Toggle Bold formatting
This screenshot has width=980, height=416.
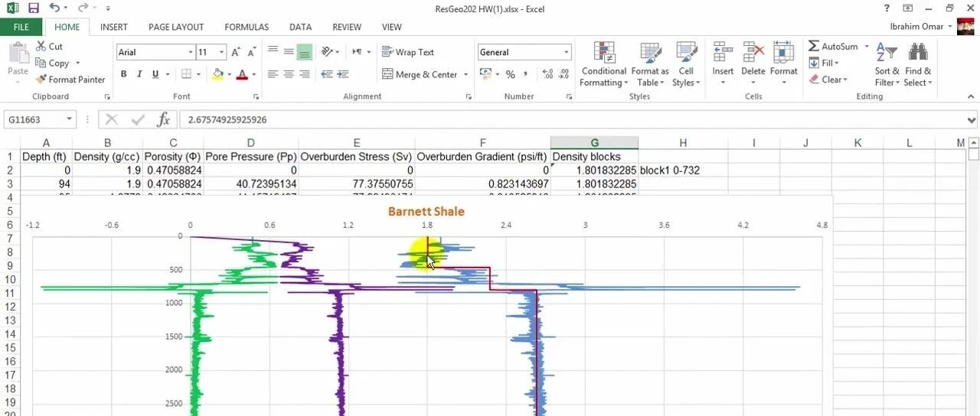(123, 74)
